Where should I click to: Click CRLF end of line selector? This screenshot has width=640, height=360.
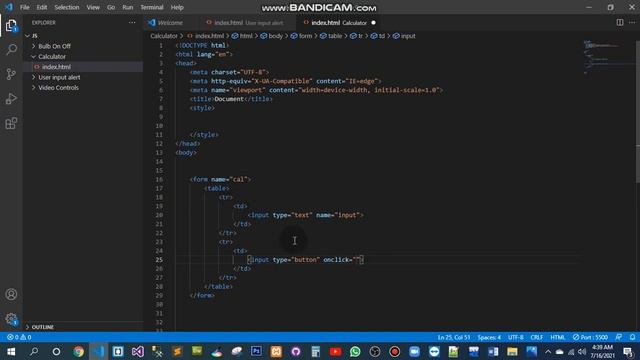pos(536,337)
